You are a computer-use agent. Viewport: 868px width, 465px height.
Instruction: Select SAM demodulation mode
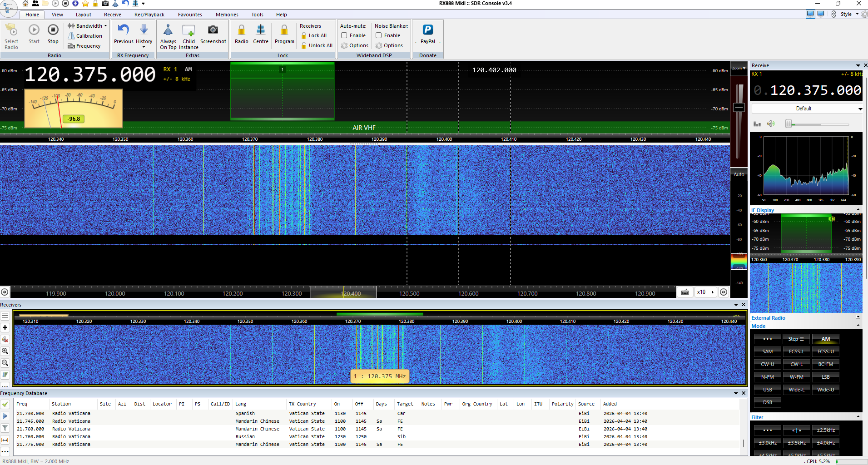(768, 352)
